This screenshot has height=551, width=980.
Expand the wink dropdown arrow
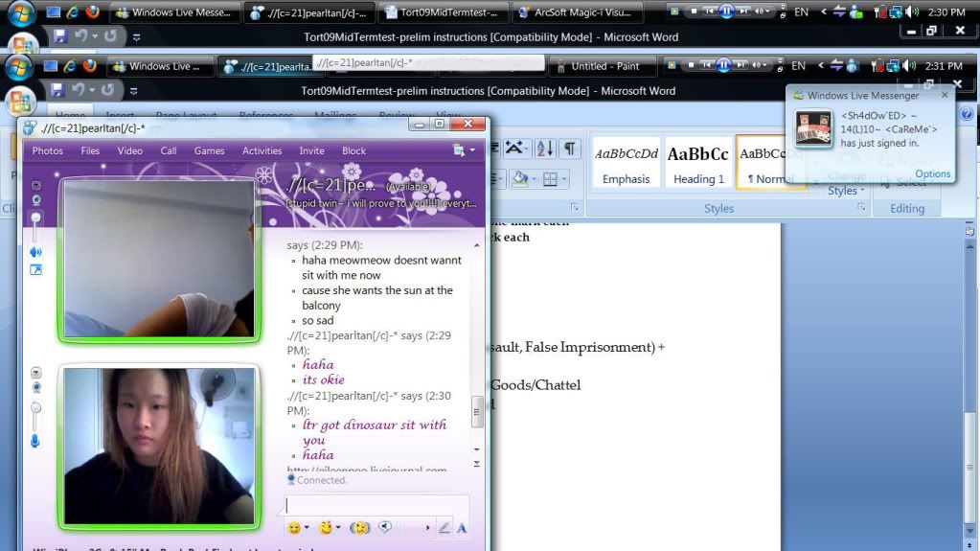338,528
